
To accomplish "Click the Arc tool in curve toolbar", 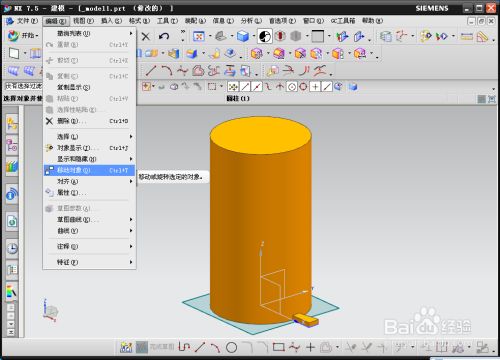I will coord(167,70).
